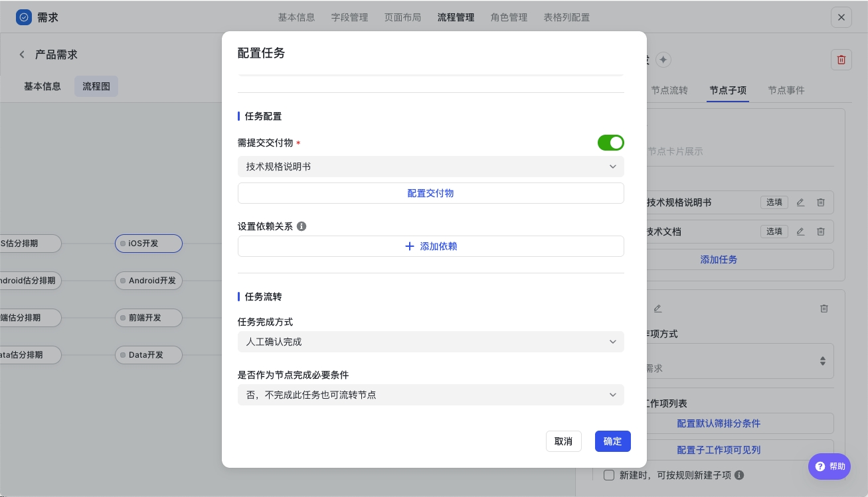
Task: Select the iOS开发 node in flowchart
Action: [149, 244]
